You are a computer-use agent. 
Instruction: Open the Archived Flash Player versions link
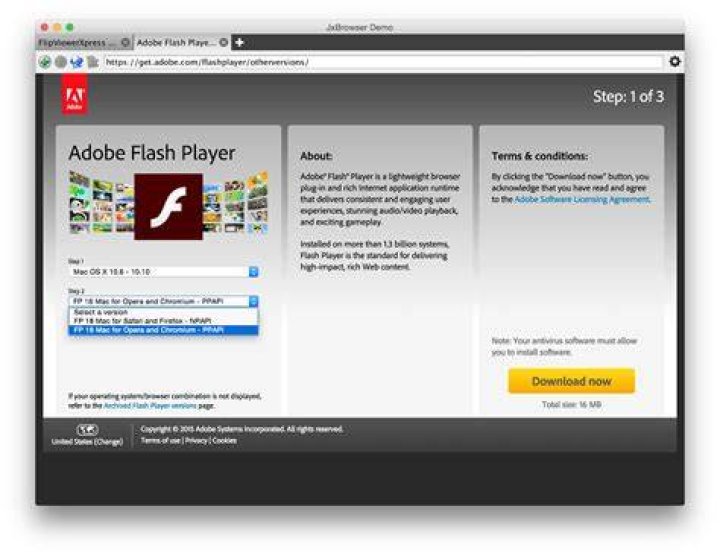pyautogui.click(x=150, y=405)
